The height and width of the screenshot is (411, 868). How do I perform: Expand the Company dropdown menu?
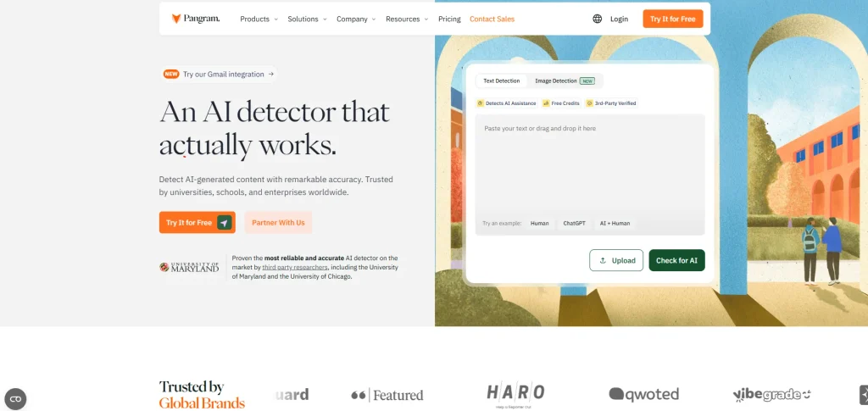356,19
